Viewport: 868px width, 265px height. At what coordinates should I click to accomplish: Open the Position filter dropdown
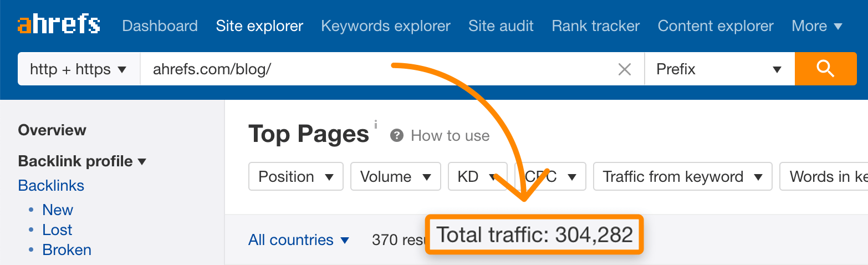[296, 177]
